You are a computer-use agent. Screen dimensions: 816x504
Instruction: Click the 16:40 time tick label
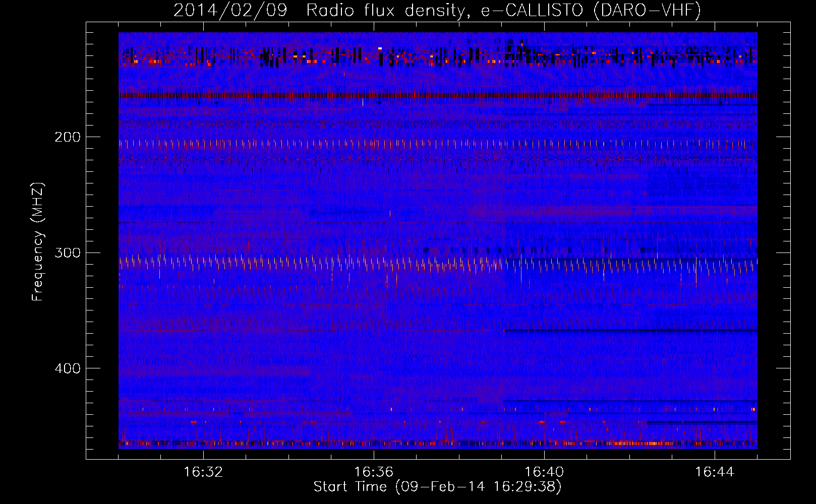point(544,472)
